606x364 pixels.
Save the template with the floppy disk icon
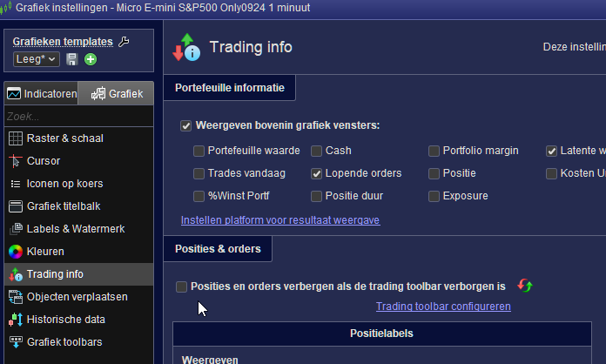pos(72,59)
